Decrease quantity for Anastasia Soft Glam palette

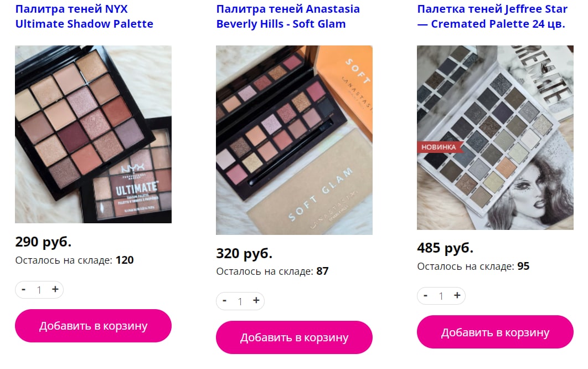click(x=225, y=301)
